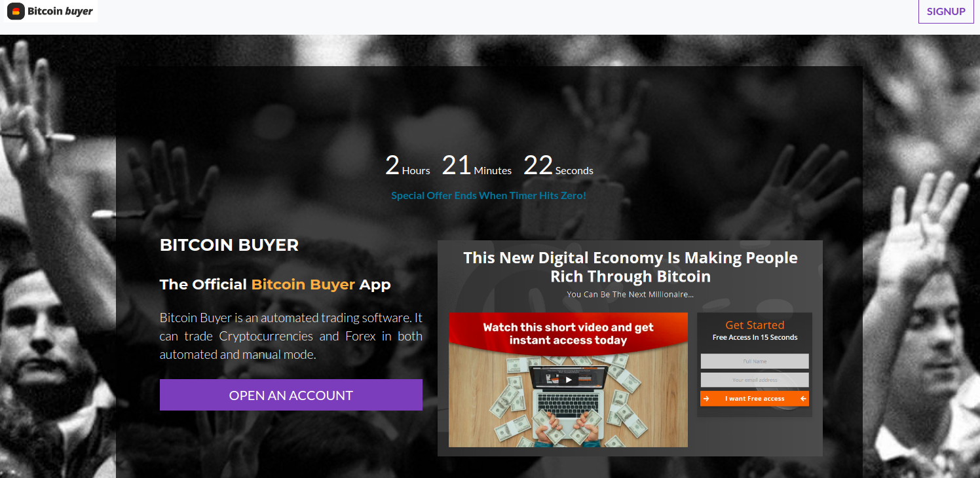Click the seconds count in the countdown timer
980x478 pixels.
tap(538, 165)
